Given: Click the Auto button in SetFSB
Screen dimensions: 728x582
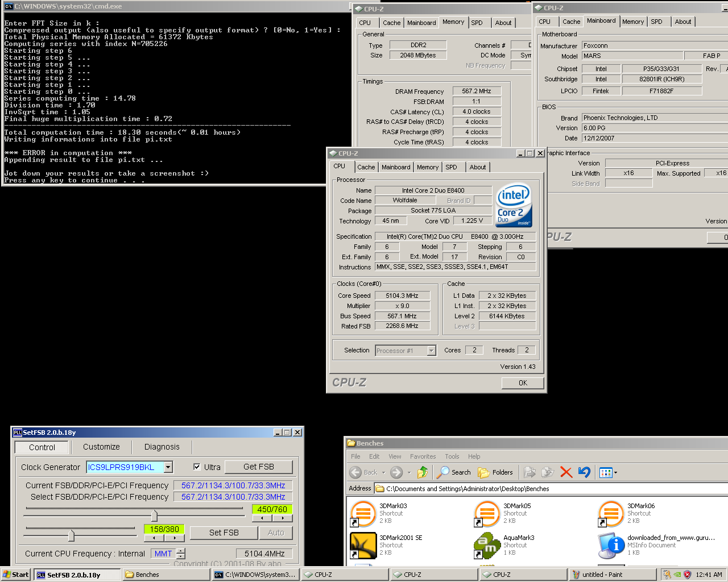Looking at the screenshot, I should click(x=276, y=533).
